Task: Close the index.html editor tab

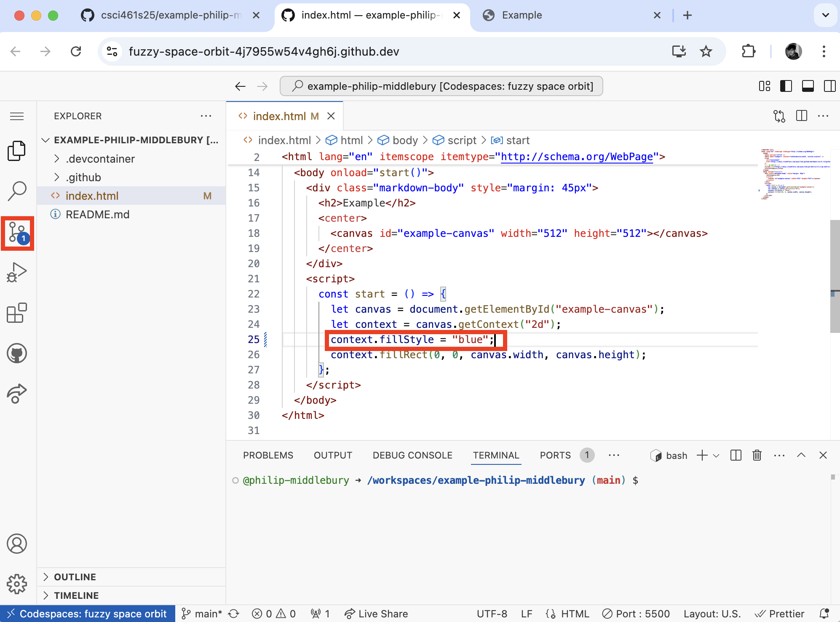Action: click(x=331, y=116)
